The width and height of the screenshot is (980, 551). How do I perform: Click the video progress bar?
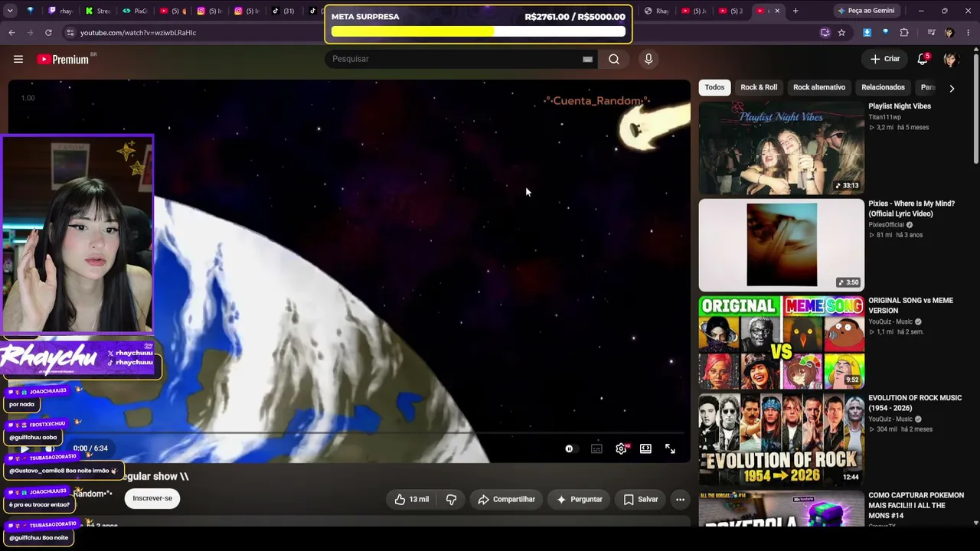pos(349,434)
